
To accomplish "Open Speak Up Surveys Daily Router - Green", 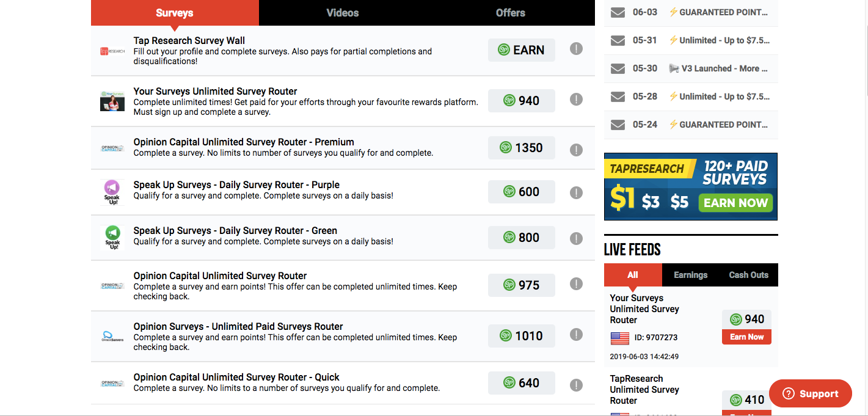I will [235, 231].
